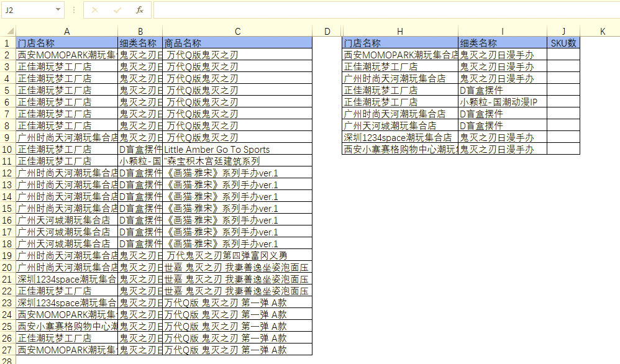Viewport: 620px width, 364px height.
Task: Select column C by its header
Action: coord(237,31)
